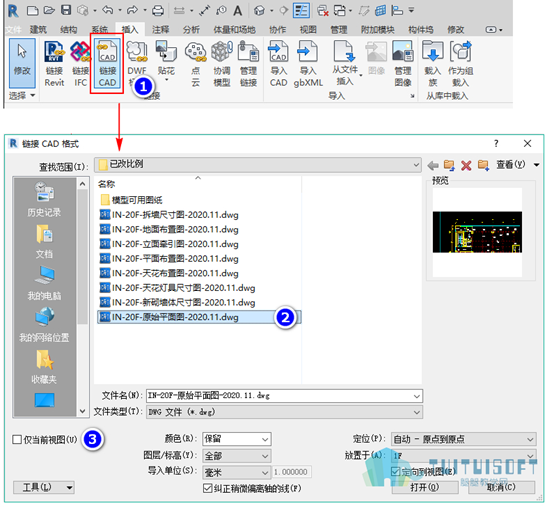554x508 pixels.
Task: Click the red X delete icon in dialog
Action: (x=466, y=165)
